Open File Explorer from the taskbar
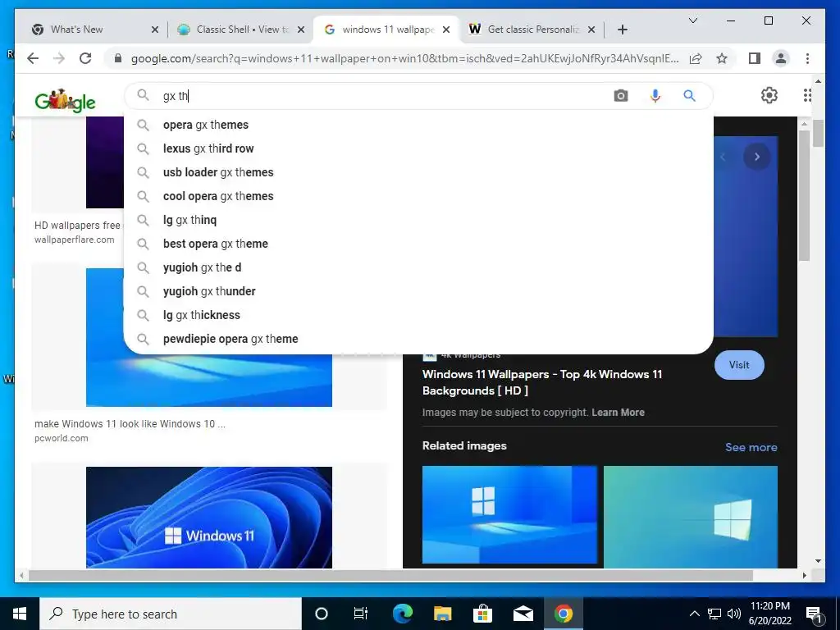840x630 pixels. pos(442,614)
